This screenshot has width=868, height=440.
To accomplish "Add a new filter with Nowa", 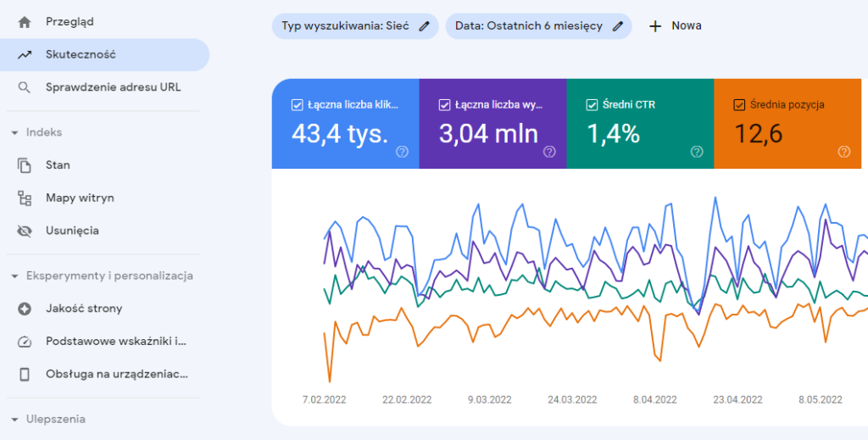I will pyautogui.click(x=676, y=26).
